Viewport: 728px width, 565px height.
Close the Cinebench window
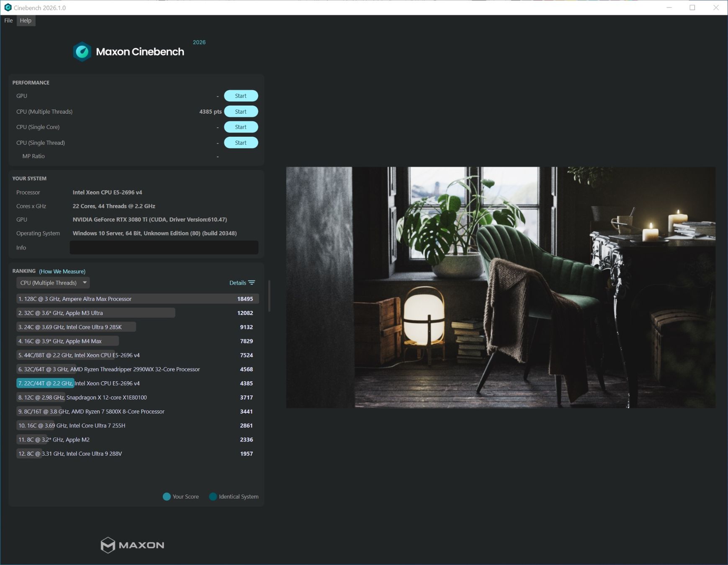click(716, 8)
